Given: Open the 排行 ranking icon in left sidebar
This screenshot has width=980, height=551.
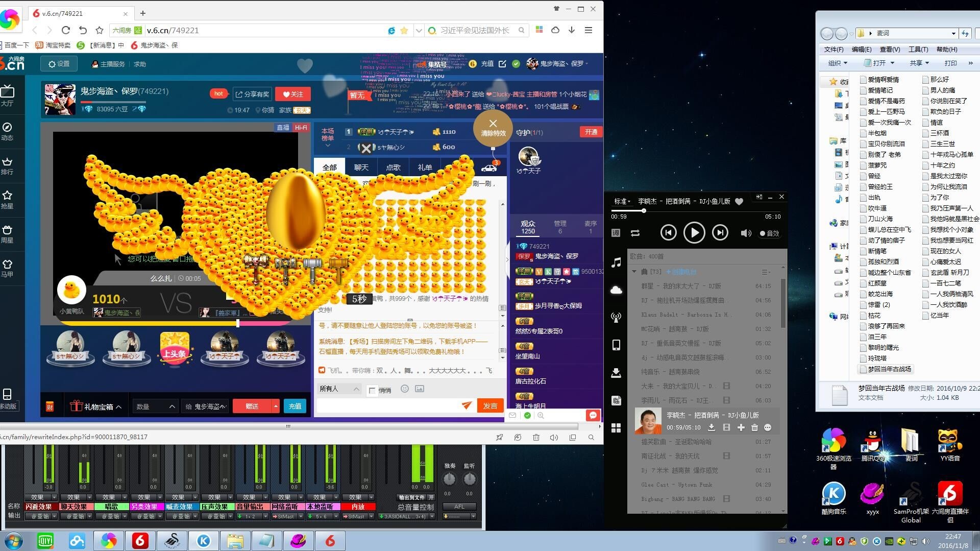Looking at the screenshot, I should [x=7, y=165].
